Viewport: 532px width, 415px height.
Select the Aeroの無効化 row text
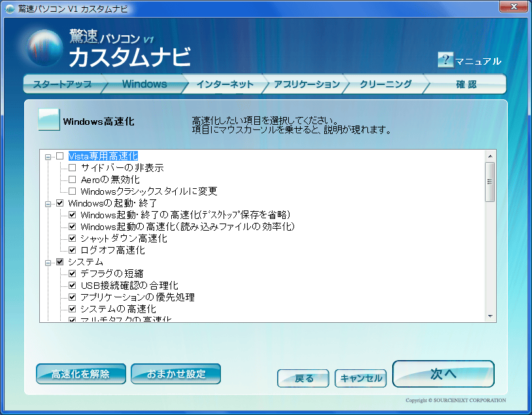(110, 180)
